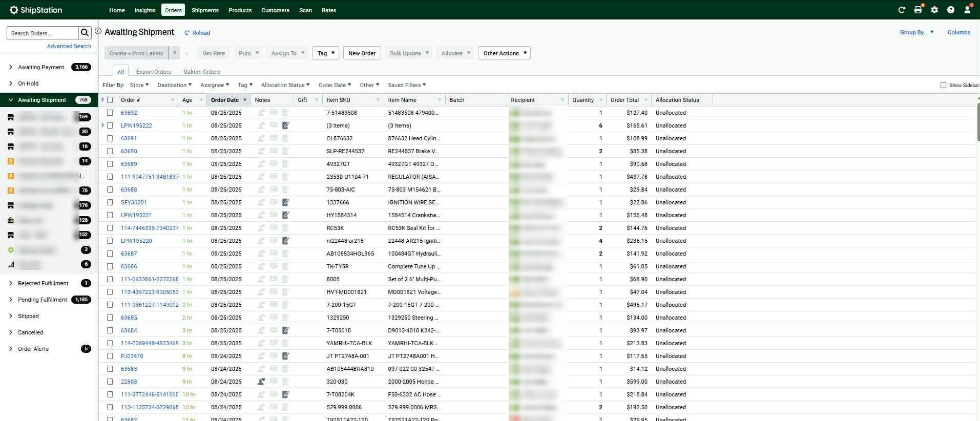Click the Order Date column sort arrow

pyautogui.click(x=245, y=100)
